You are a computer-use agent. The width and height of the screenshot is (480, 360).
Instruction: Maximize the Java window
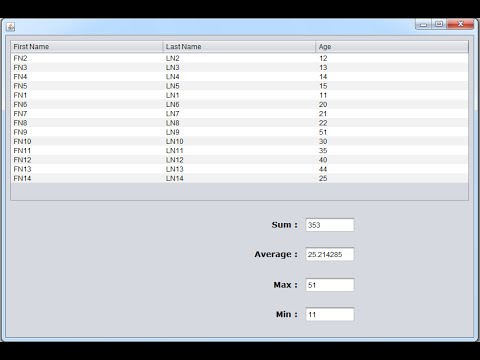coord(439,24)
